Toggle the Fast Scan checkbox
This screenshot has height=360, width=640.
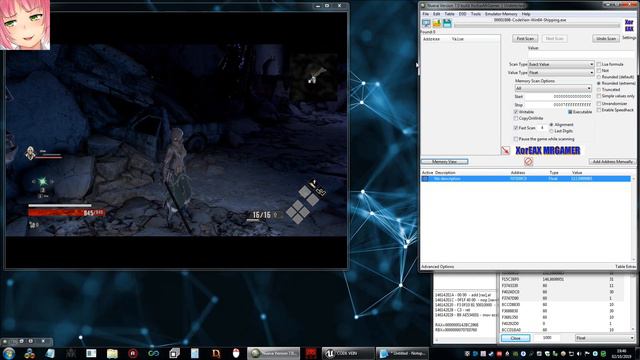tap(516, 128)
